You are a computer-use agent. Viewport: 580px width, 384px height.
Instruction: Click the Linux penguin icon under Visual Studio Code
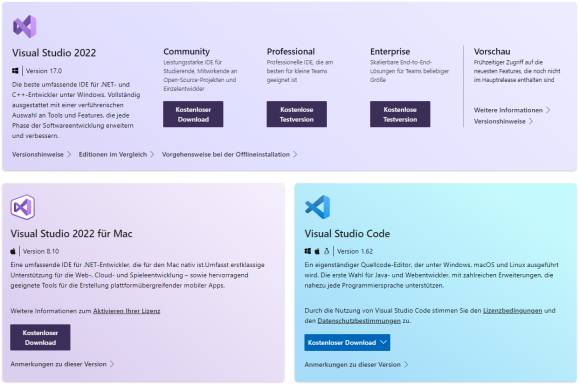click(x=327, y=251)
